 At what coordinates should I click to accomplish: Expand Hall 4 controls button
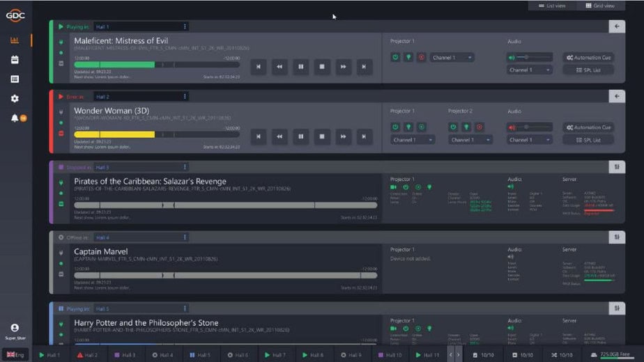coord(617,237)
